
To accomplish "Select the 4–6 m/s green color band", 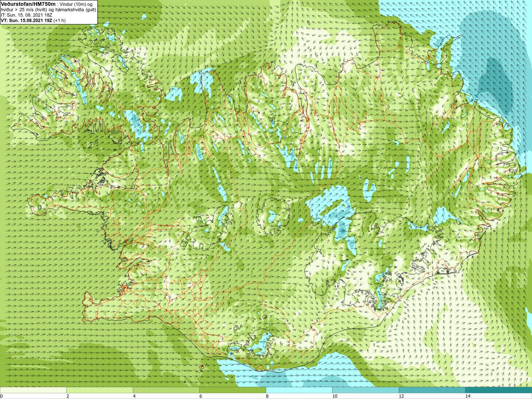I will 166,390.
